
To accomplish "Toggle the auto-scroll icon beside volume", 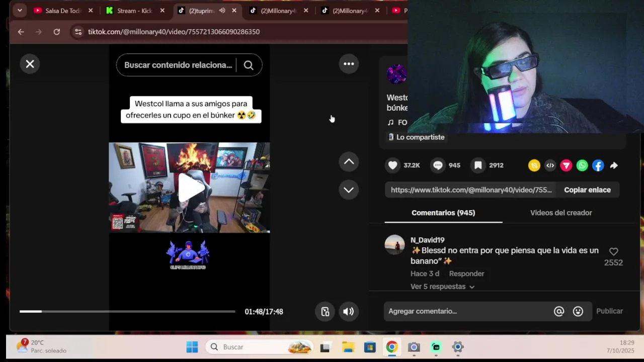I will point(325,312).
